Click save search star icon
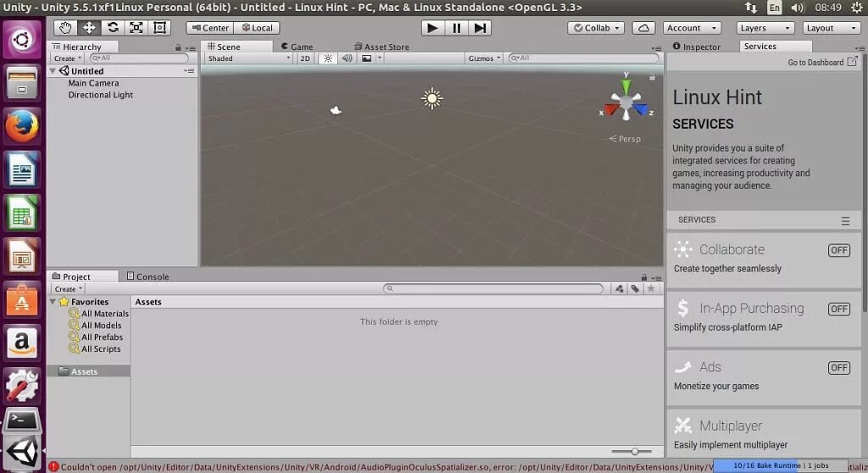 [x=651, y=288]
